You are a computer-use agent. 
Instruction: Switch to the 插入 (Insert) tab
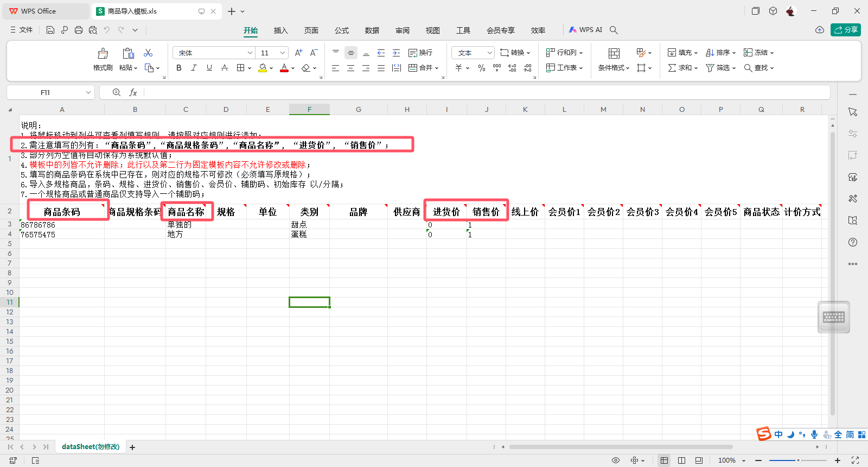(280, 30)
